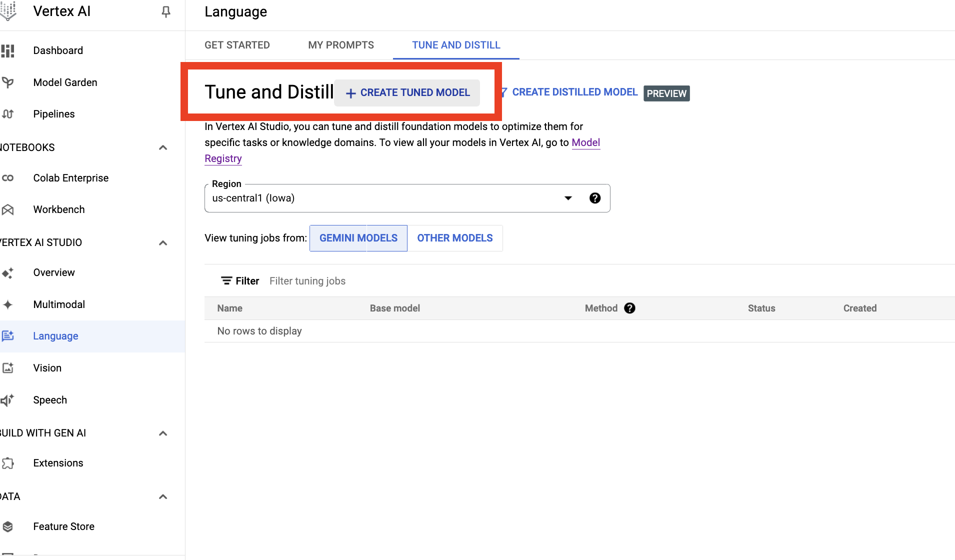Click the Speech sidebar icon
Image resolution: width=955 pixels, height=560 pixels.
pyautogui.click(x=7, y=400)
